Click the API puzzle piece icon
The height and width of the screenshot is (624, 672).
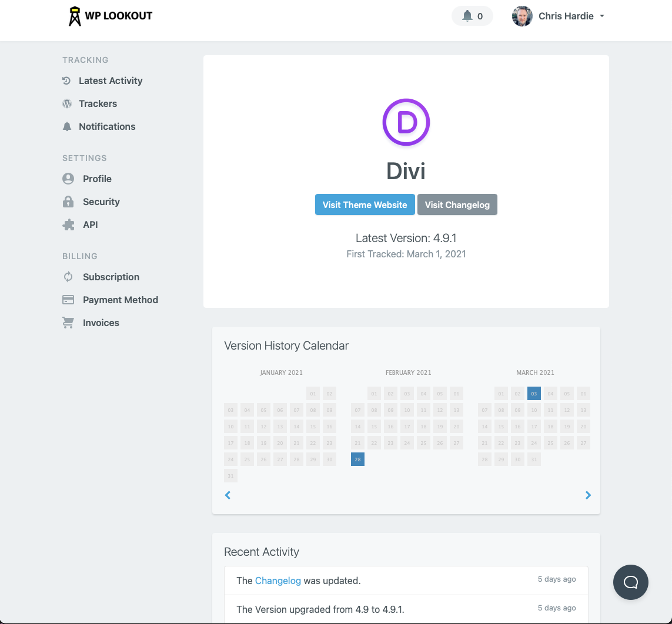[x=68, y=224]
